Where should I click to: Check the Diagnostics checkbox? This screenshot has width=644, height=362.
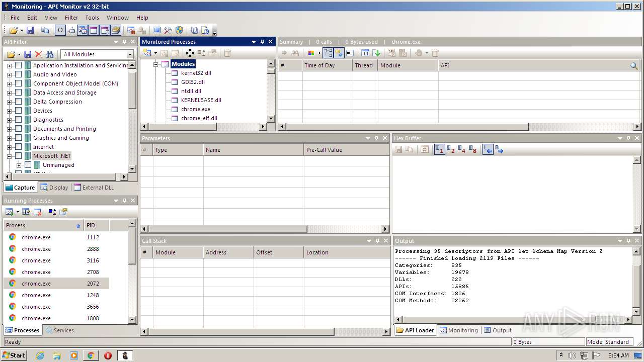tap(19, 120)
